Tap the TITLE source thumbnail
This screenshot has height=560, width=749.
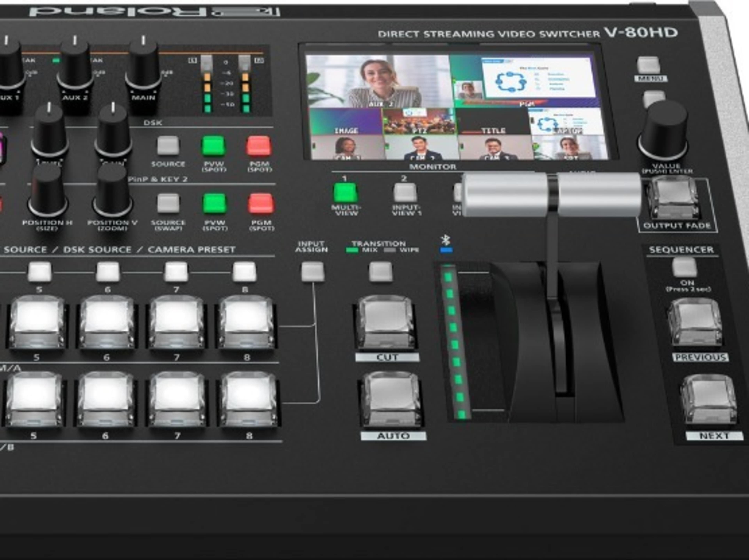[x=493, y=121]
